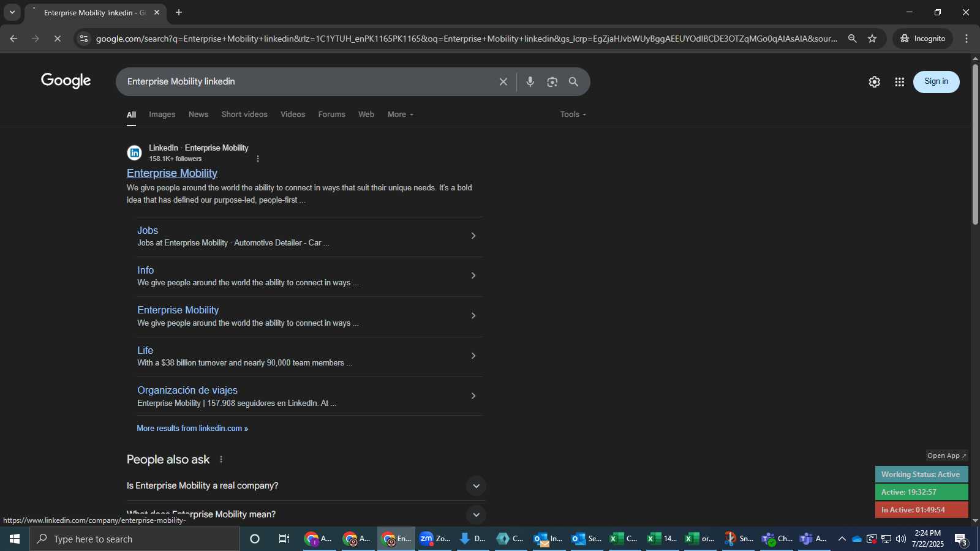Open the Life sitelink
980x551 pixels.
point(145,350)
